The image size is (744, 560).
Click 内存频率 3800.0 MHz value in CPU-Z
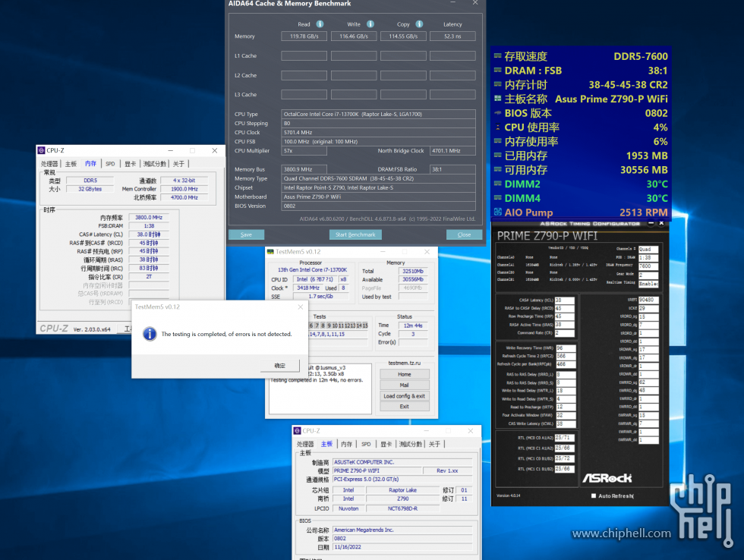tap(149, 217)
